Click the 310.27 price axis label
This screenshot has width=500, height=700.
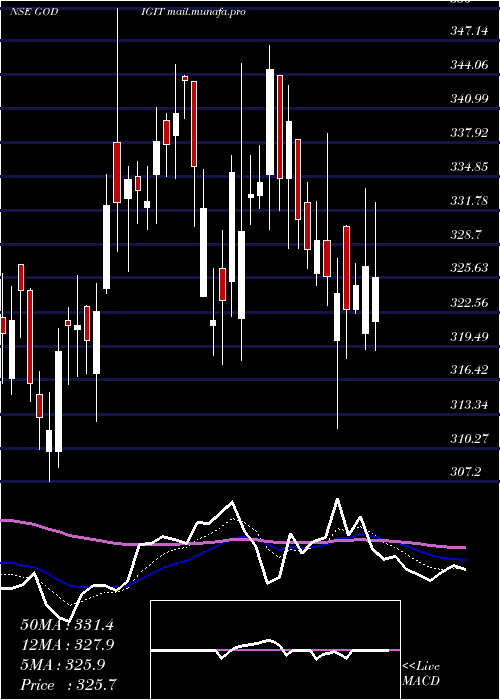469,439
